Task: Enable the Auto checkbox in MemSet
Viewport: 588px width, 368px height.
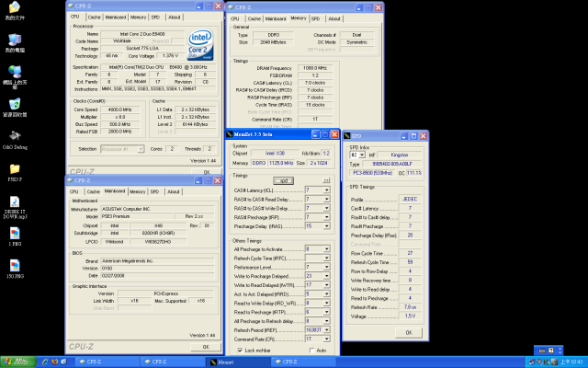Action: click(x=311, y=351)
